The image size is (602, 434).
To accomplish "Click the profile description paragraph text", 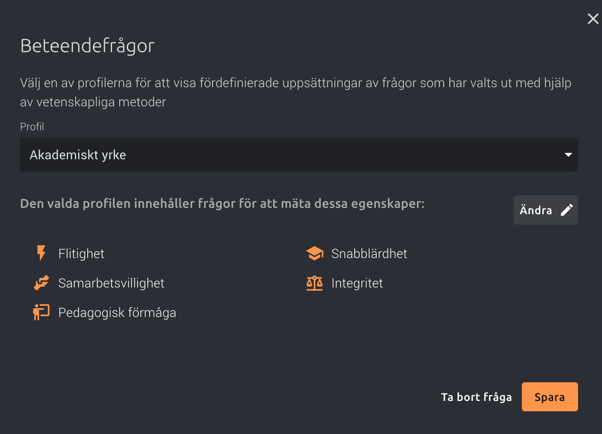I will point(296,92).
